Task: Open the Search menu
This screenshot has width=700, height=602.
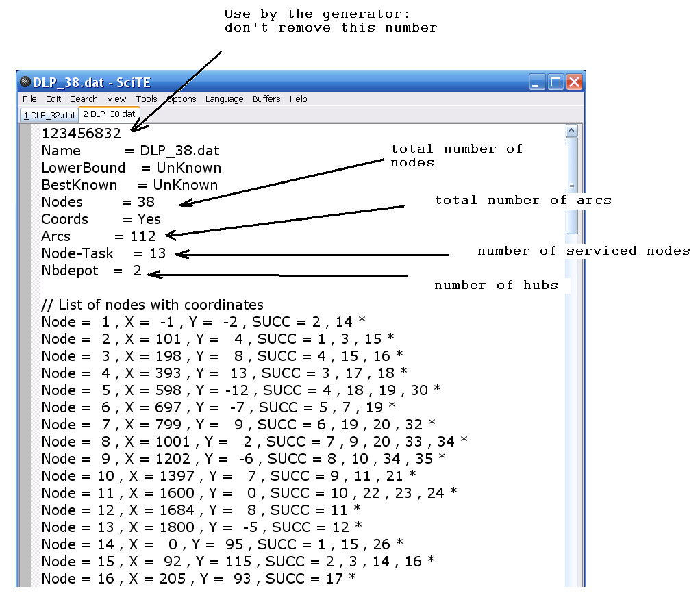Action: point(84,99)
